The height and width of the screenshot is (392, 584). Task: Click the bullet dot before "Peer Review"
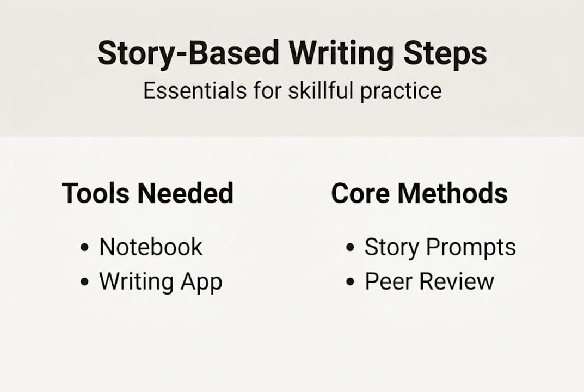coord(350,283)
